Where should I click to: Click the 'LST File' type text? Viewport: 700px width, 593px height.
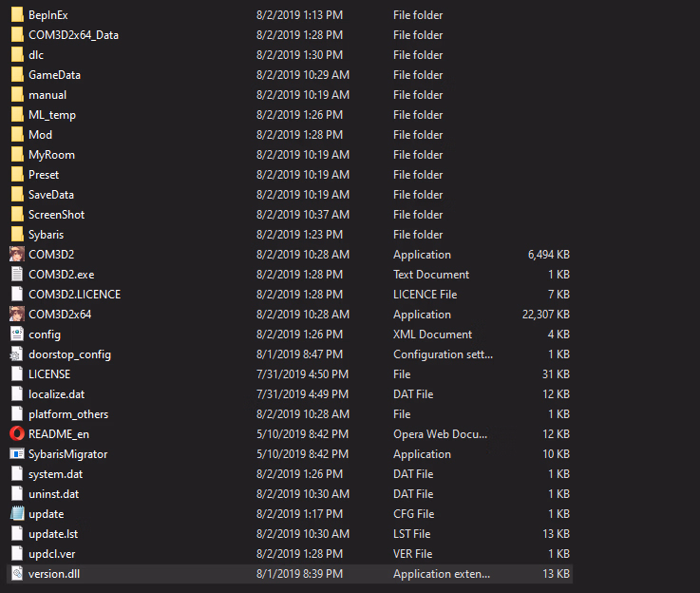pyautogui.click(x=411, y=534)
